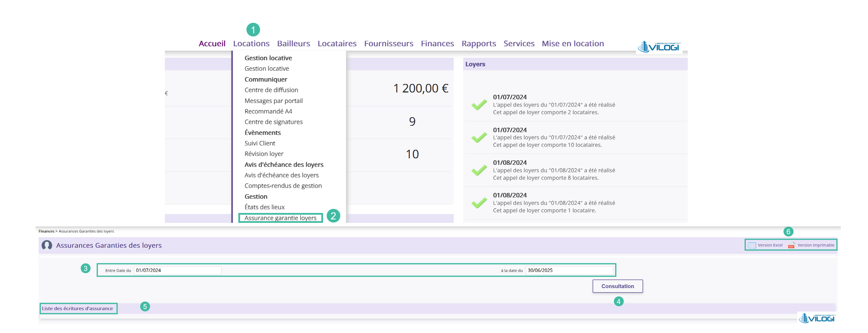Image resolution: width=868 pixels, height=333 pixels.
Task: Open Centre de diffusion
Action: [271, 90]
